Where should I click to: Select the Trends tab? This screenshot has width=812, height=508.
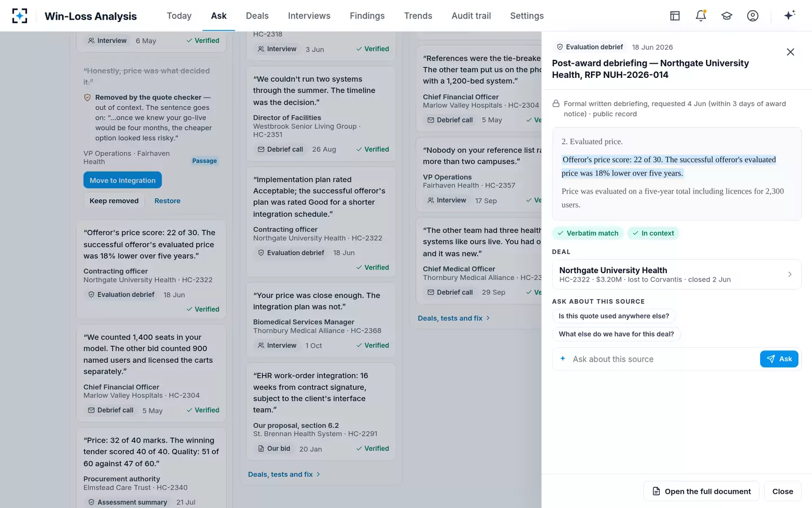click(x=418, y=16)
